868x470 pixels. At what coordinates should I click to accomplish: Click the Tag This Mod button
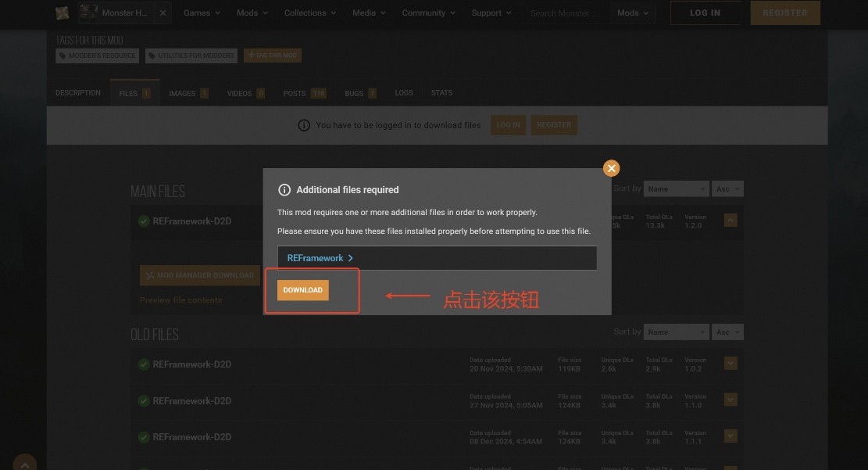coord(272,56)
